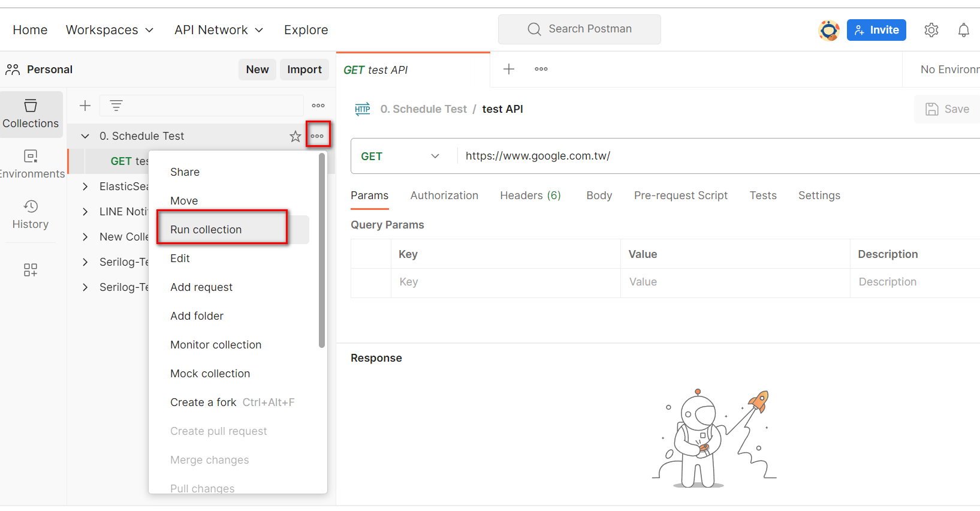The height and width of the screenshot is (511, 980).
Task: Click the Explore link
Action: 306,30
